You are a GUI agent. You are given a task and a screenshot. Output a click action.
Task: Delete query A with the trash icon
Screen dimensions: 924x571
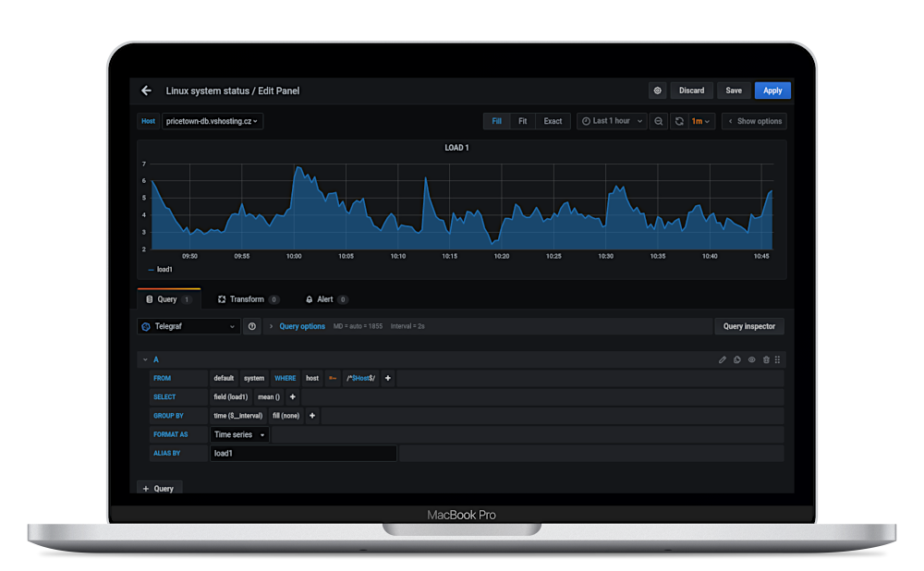pyautogui.click(x=766, y=359)
